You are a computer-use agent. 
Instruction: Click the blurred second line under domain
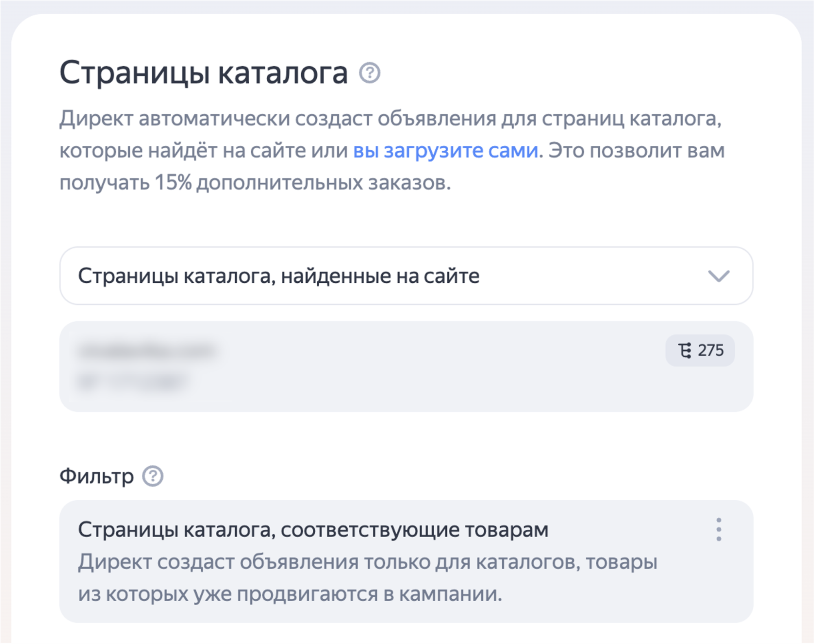click(132, 382)
